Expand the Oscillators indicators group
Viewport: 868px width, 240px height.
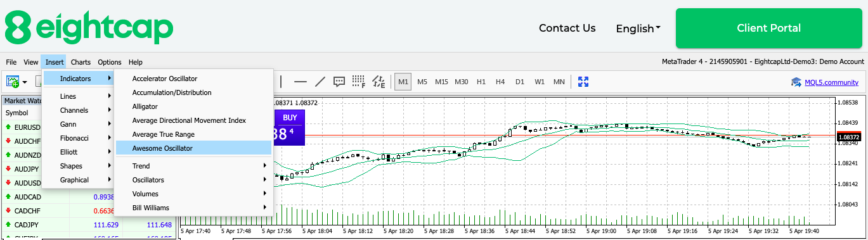coord(193,180)
